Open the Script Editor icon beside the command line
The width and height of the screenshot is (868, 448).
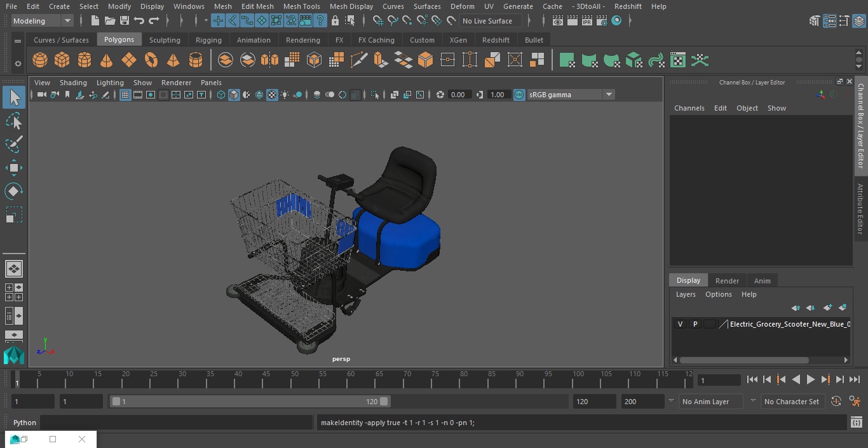tap(856, 422)
